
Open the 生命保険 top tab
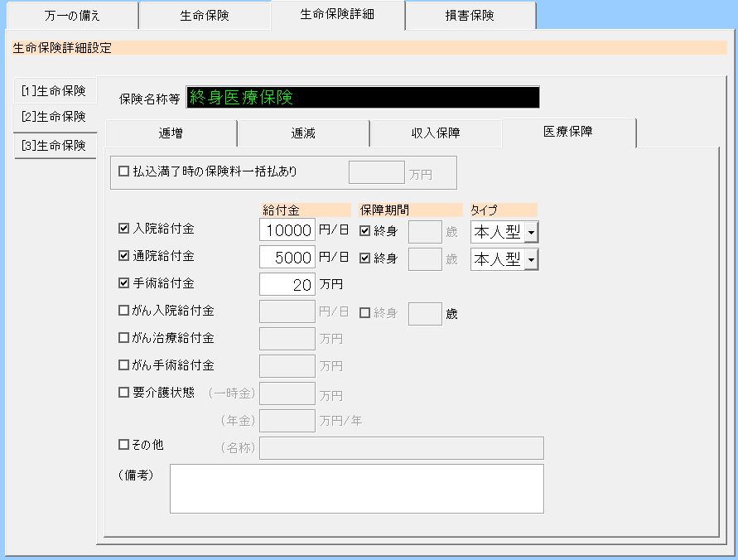[x=204, y=15]
